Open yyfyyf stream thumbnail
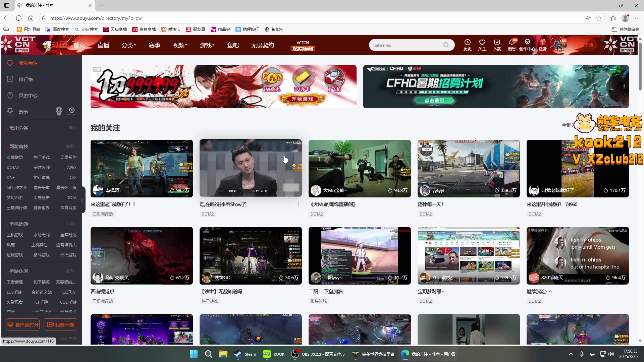This screenshot has height=362, width=644. (469, 168)
